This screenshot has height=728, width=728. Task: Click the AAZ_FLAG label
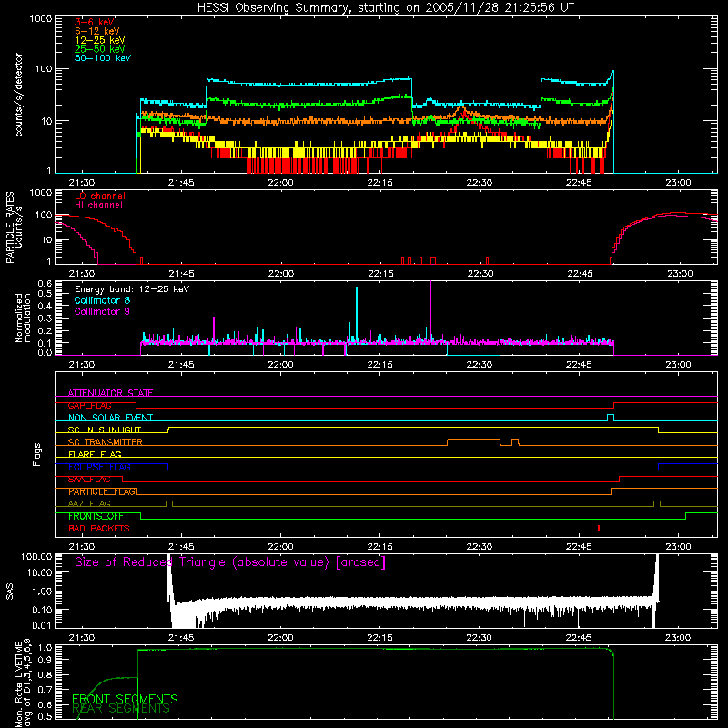point(89,503)
